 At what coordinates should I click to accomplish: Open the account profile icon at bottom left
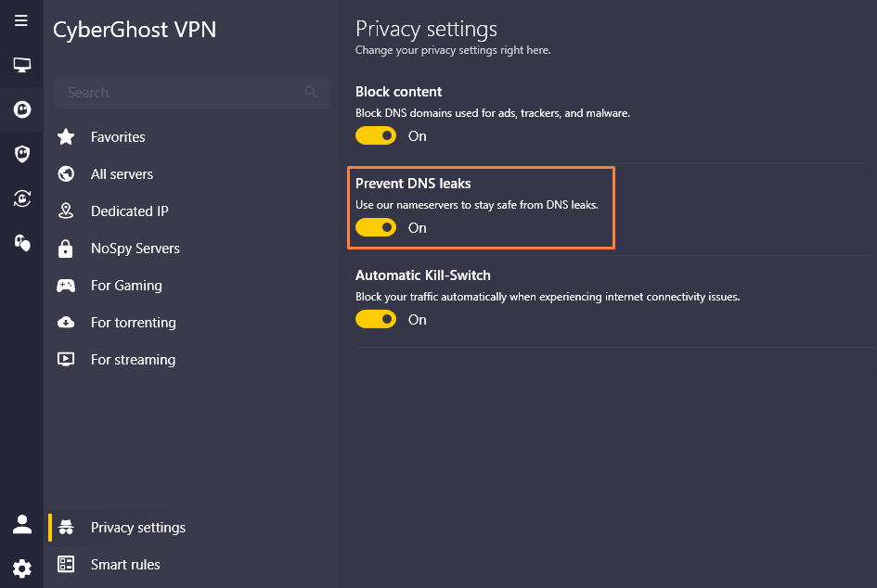tap(21, 524)
